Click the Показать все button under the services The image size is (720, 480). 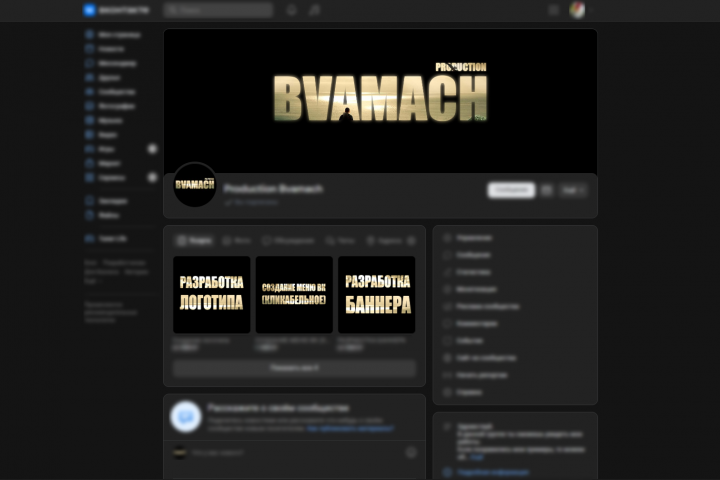click(x=294, y=368)
